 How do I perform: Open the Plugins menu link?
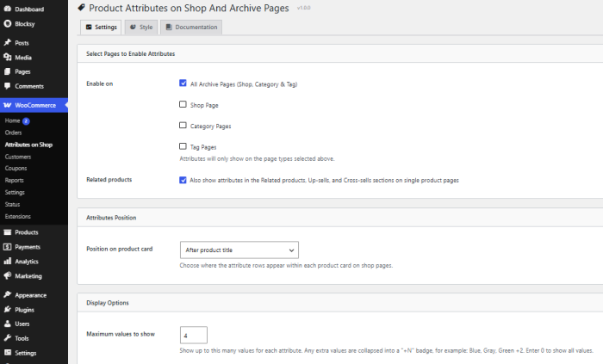25,310
